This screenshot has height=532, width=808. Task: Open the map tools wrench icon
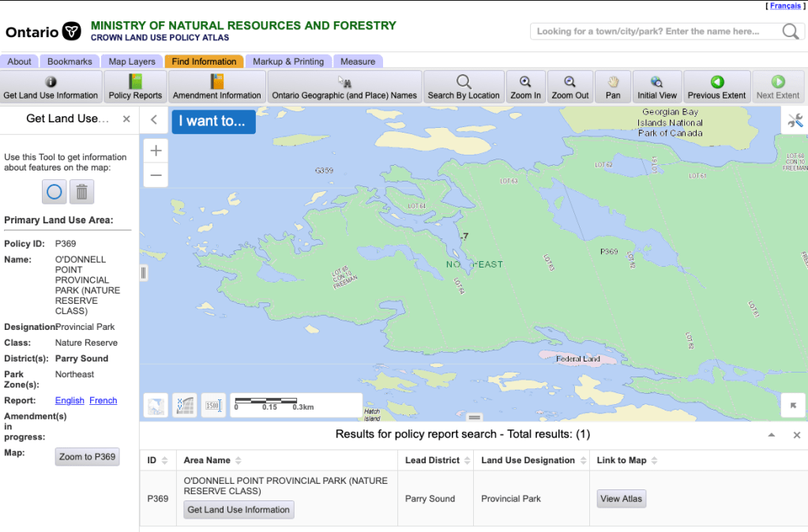(795, 121)
